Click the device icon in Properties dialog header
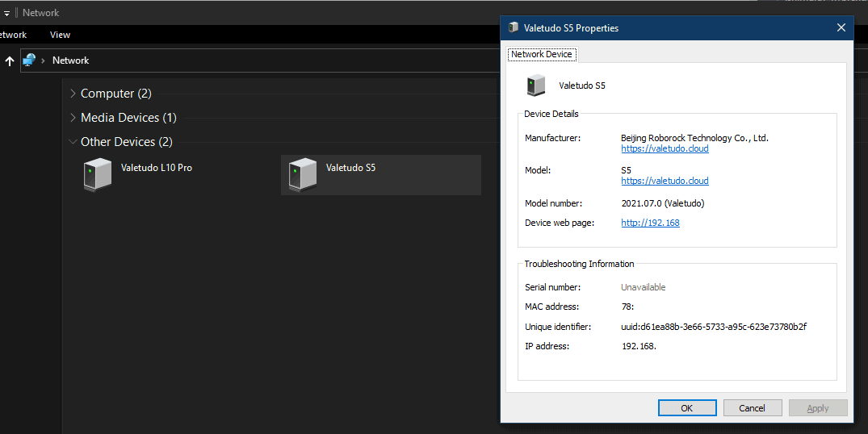The image size is (868, 434). click(x=535, y=86)
